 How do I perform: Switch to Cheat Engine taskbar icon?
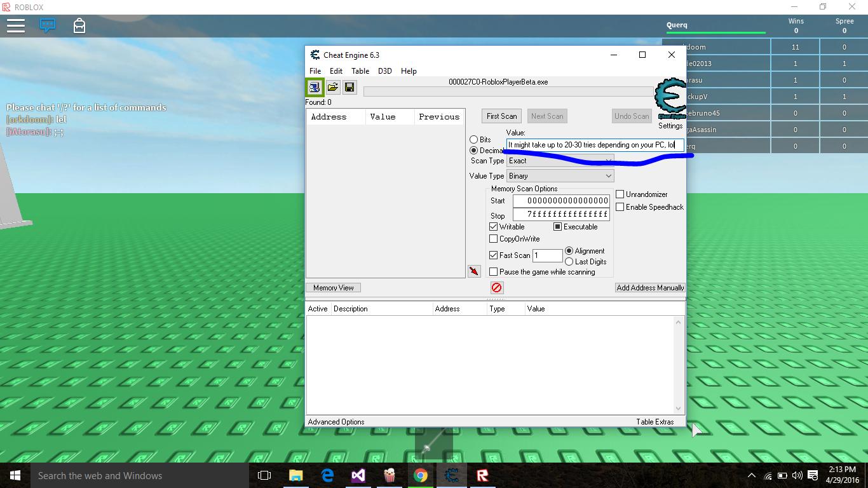tap(451, 475)
